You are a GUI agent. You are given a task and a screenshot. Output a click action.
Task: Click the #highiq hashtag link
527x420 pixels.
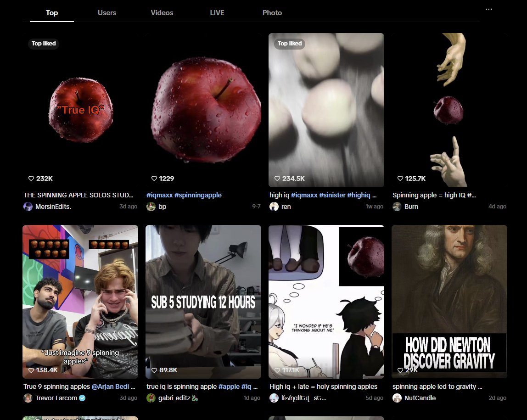(x=359, y=195)
